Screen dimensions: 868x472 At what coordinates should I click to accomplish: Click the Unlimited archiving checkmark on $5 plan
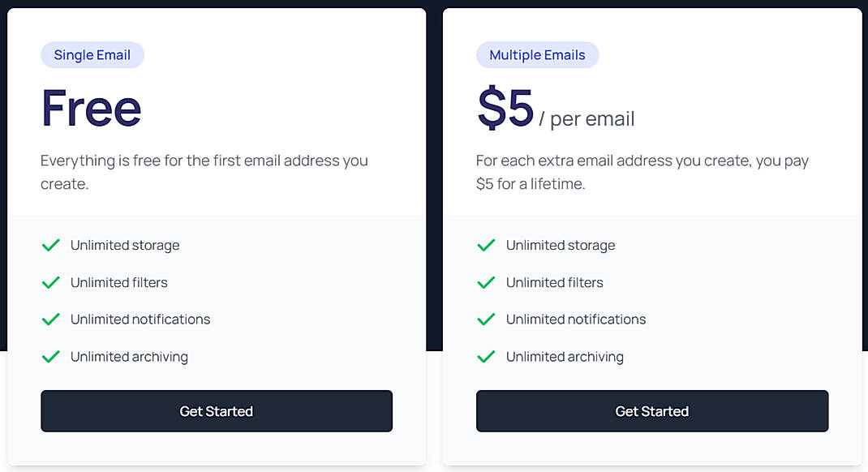486,357
